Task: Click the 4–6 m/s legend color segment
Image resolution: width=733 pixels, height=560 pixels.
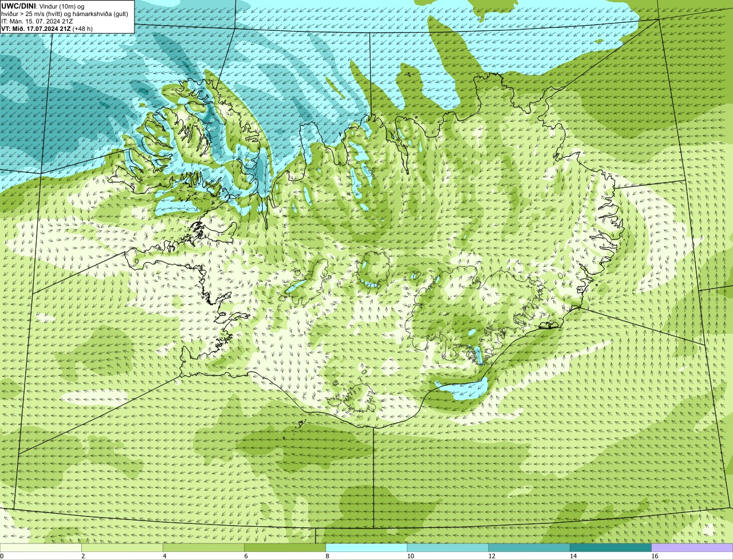Action: (203, 547)
